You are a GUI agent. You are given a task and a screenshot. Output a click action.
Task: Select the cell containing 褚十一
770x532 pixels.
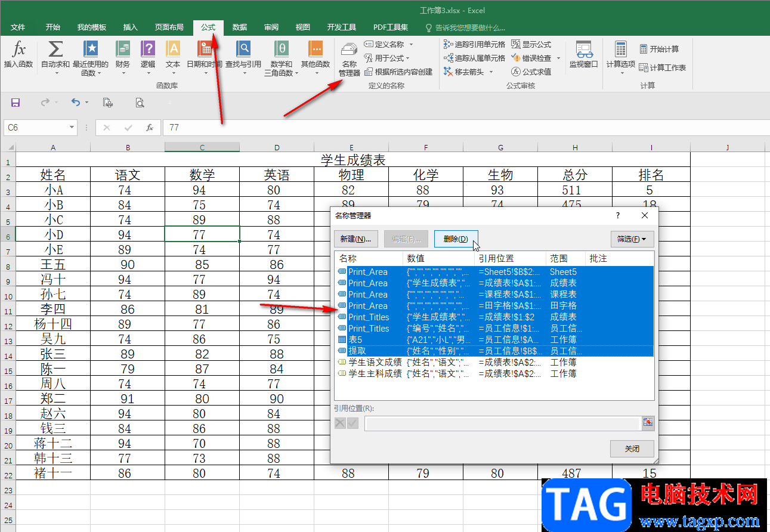click(x=53, y=474)
